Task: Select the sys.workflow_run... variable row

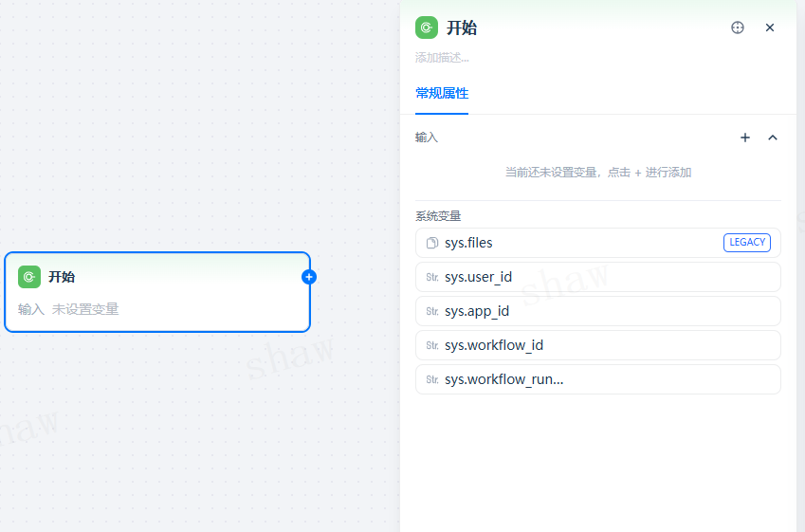Action: click(x=597, y=379)
